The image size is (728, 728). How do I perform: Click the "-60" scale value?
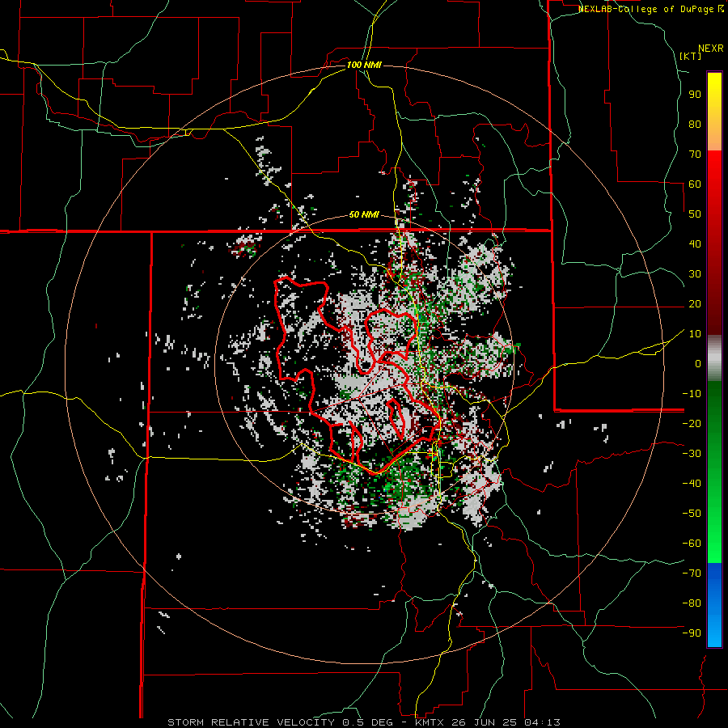[692, 544]
